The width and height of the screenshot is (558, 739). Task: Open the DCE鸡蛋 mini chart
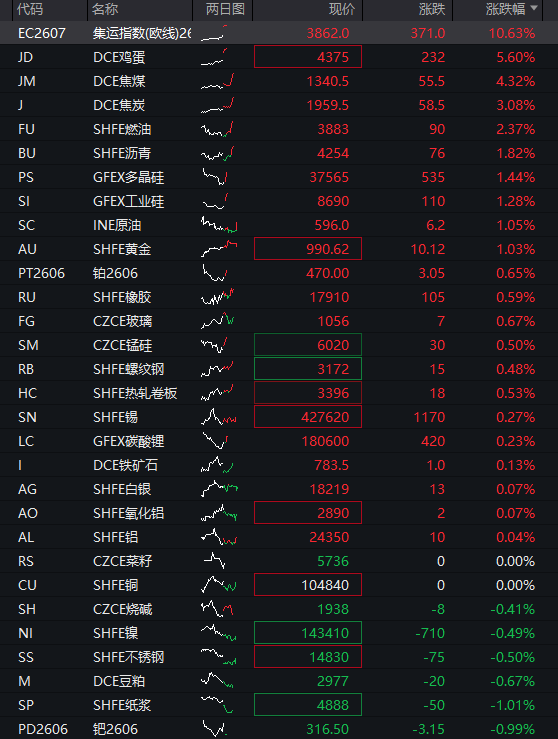(214, 57)
